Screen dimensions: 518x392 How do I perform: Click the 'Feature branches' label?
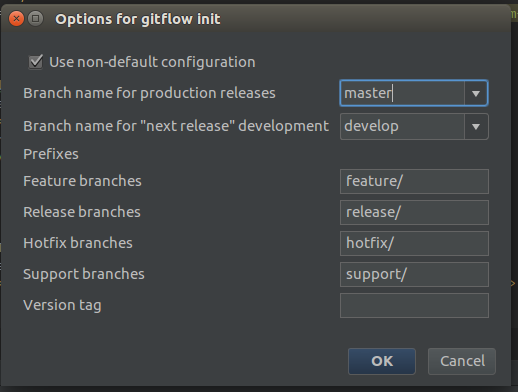tap(82, 181)
